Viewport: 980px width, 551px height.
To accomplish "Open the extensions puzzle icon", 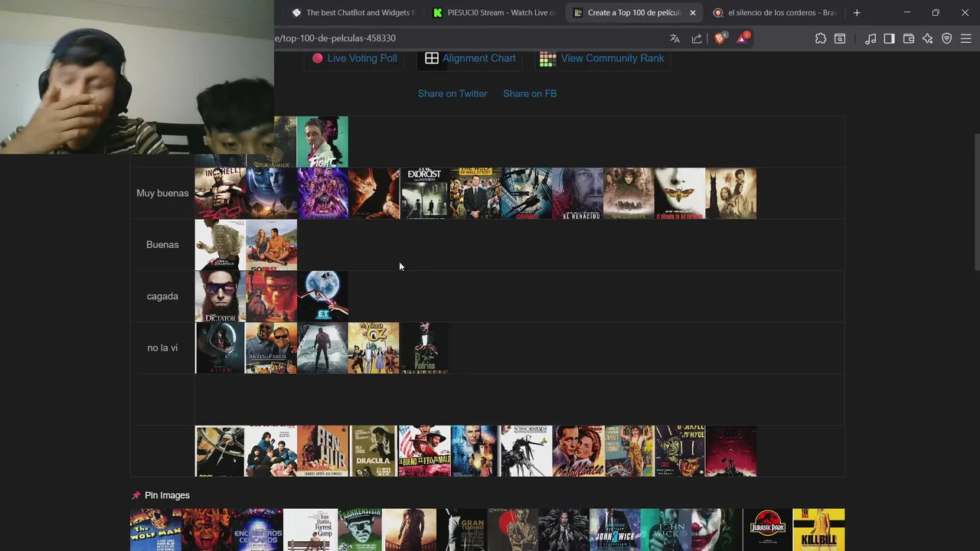I will point(821,38).
